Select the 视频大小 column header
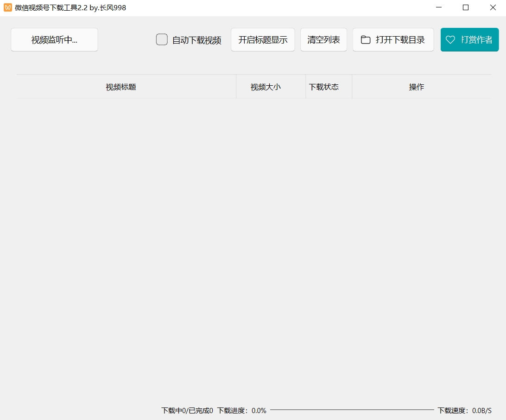This screenshot has height=420, width=506. coord(266,87)
